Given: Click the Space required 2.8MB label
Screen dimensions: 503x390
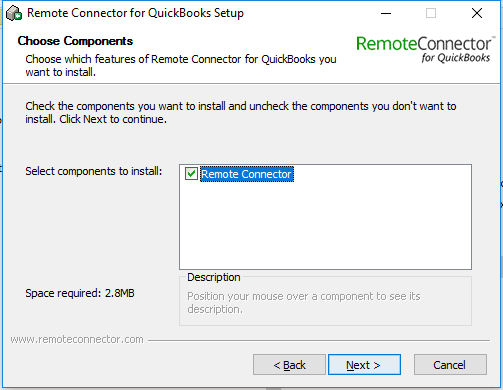Looking at the screenshot, I should click(x=80, y=293).
